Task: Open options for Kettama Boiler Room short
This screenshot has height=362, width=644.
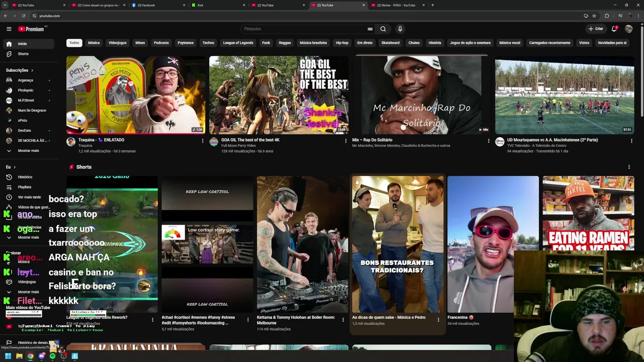Action: tap(343, 319)
